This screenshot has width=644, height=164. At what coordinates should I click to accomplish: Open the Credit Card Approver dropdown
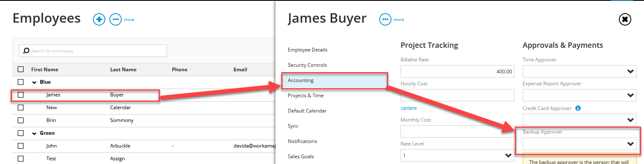[579, 120]
